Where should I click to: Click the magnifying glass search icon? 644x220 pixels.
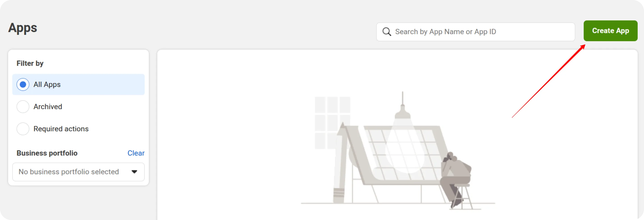(x=386, y=32)
